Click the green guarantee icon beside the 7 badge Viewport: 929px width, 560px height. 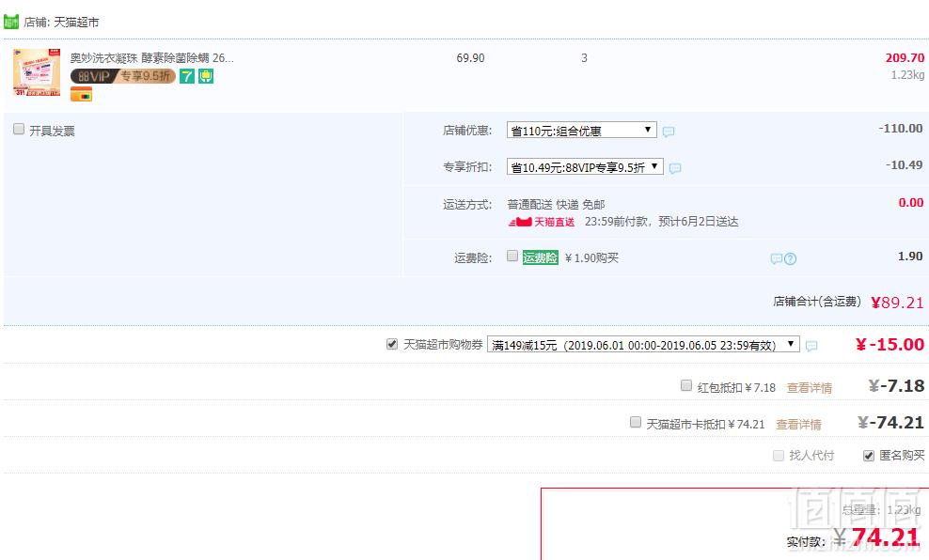(x=206, y=76)
